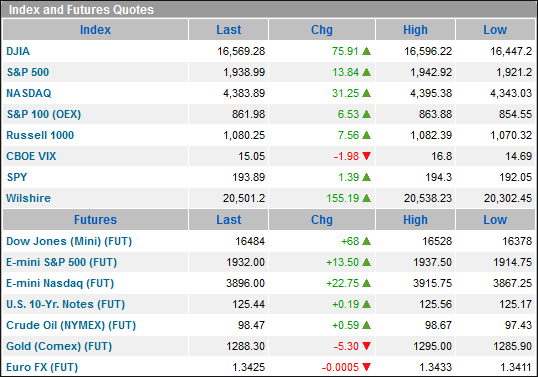Image resolution: width=538 pixels, height=377 pixels.
Task: Open the Russell 1000 link
Action: 40,135
